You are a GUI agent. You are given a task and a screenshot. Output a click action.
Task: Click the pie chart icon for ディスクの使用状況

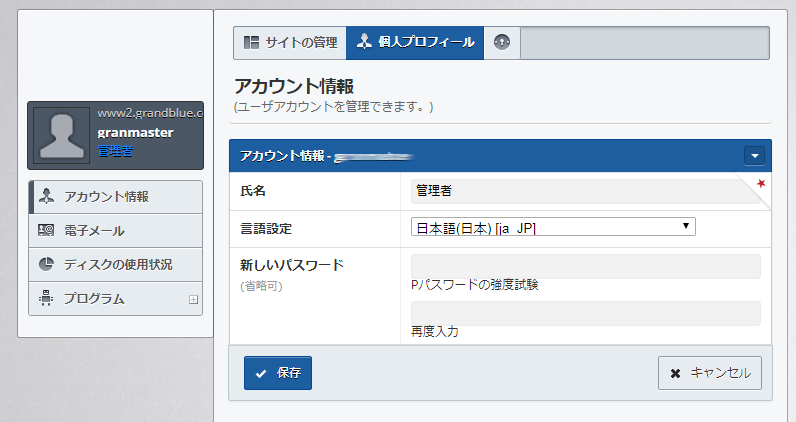(x=46, y=265)
